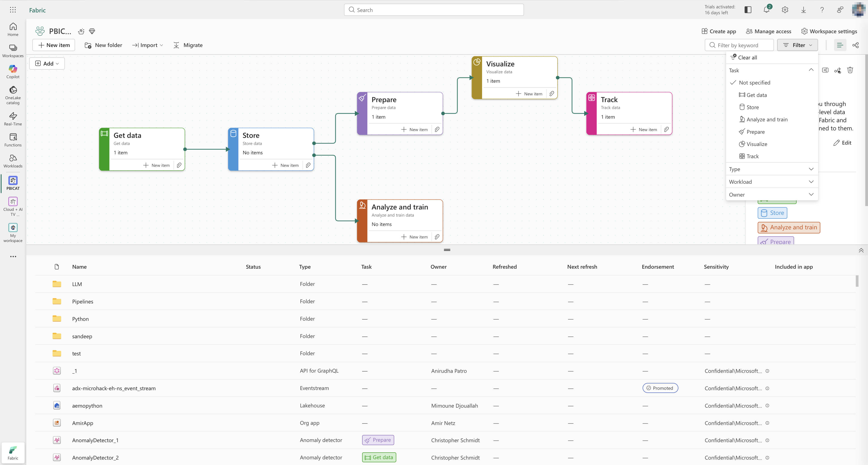Screen dimensions: 868x465
Task: Sort by Type column header
Action: click(305, 267)
